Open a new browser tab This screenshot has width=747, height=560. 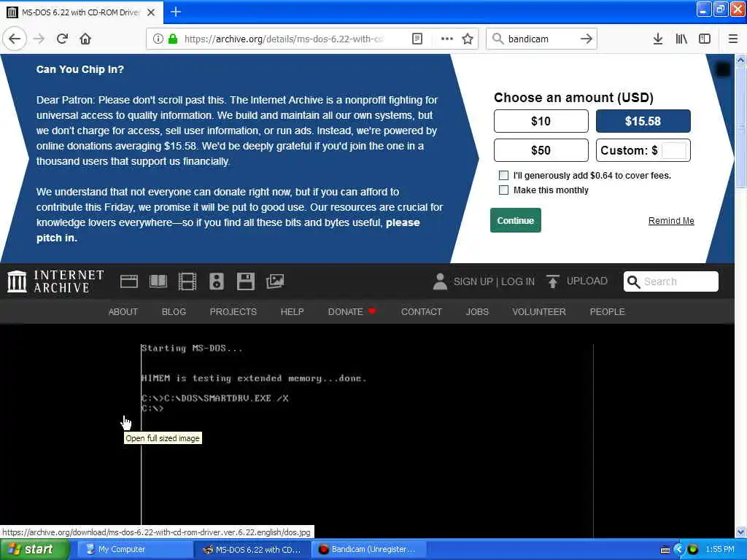tap(175, 12)
